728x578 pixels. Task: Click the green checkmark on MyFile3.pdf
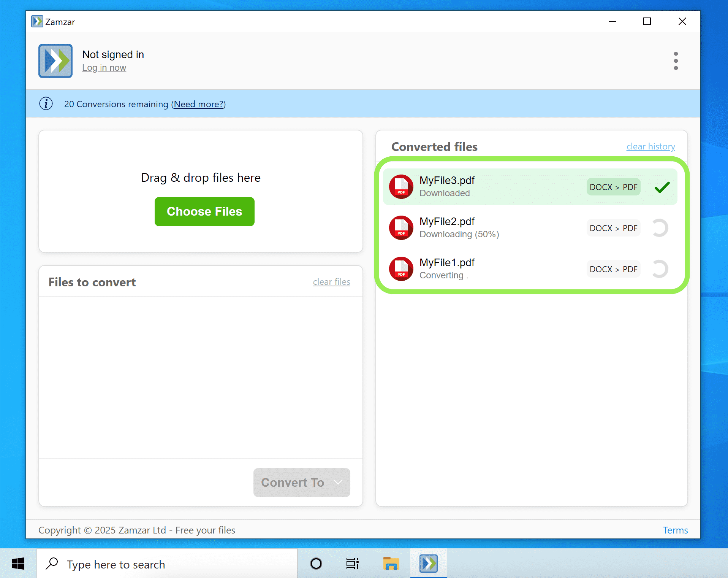(x=662, y=187)
